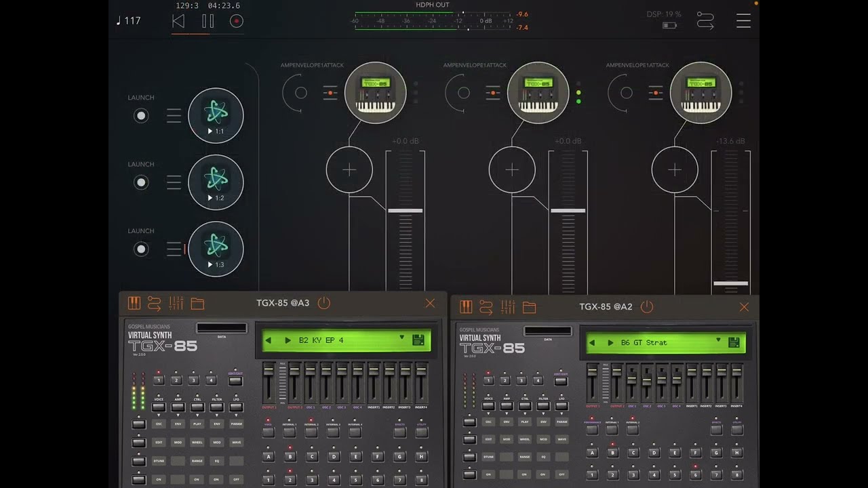Toggle bypass power icon of TGX-85 @A3
Viewport: 868px width, 488px height.
coord(324,303)
